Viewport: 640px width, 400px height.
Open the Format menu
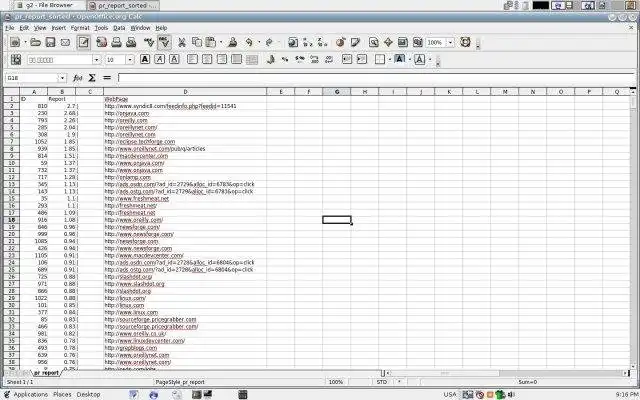coord(80,28)
